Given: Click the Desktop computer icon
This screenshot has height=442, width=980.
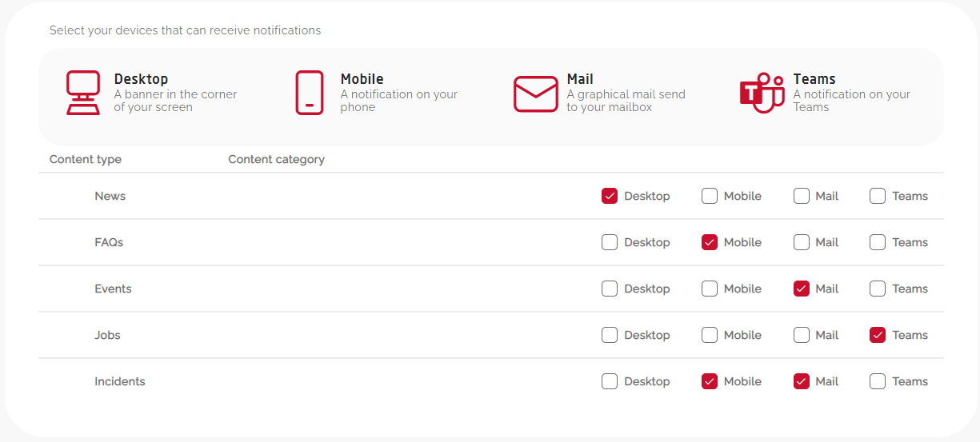Looking at the screenshot, I should point(83,93).
